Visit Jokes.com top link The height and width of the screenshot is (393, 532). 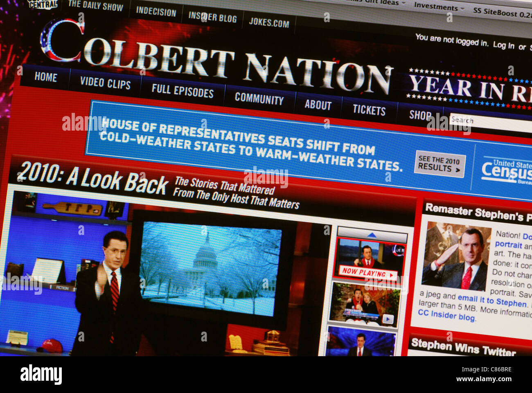coord(269,23)
